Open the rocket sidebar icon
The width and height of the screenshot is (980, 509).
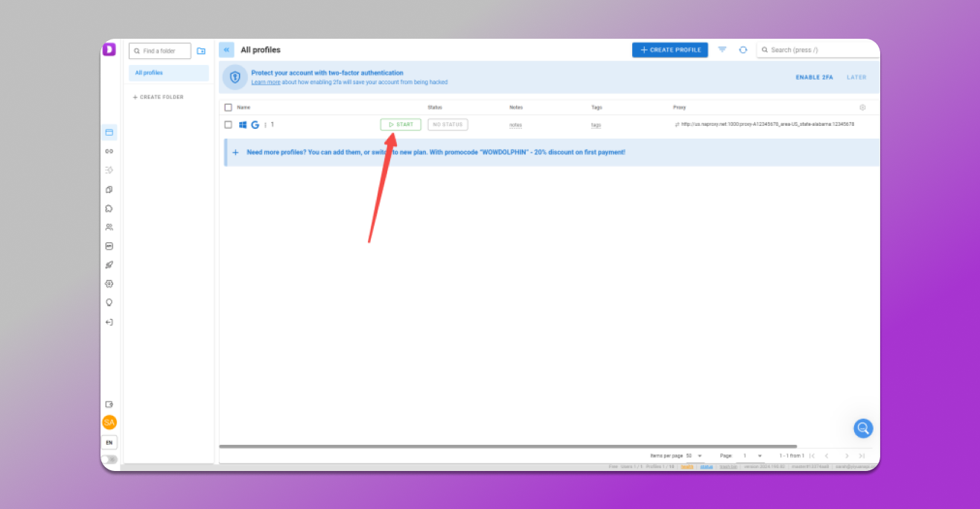click(x=109, y=265)
